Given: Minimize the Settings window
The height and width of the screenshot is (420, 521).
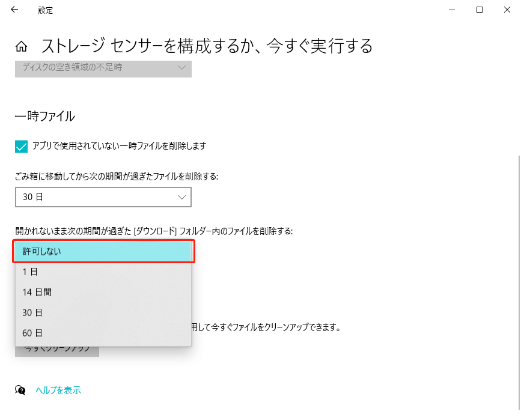Looking at the screenshot, I should point(452,10).
